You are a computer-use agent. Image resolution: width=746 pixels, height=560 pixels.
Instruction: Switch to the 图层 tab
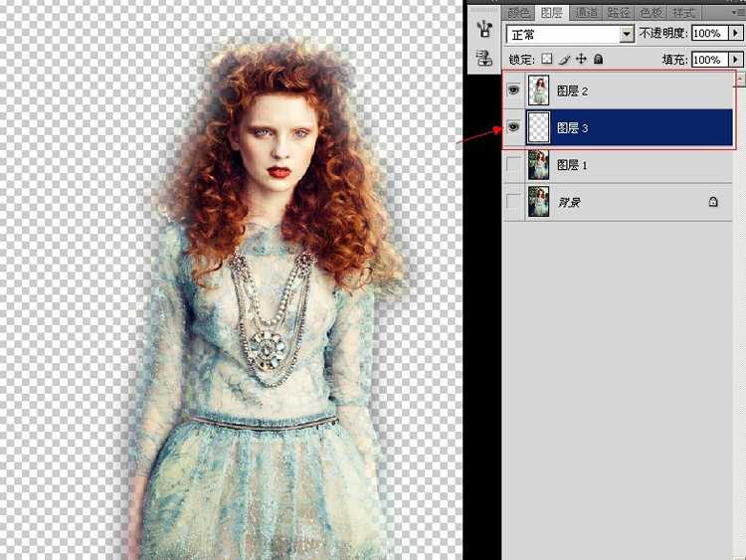point(552,13)
